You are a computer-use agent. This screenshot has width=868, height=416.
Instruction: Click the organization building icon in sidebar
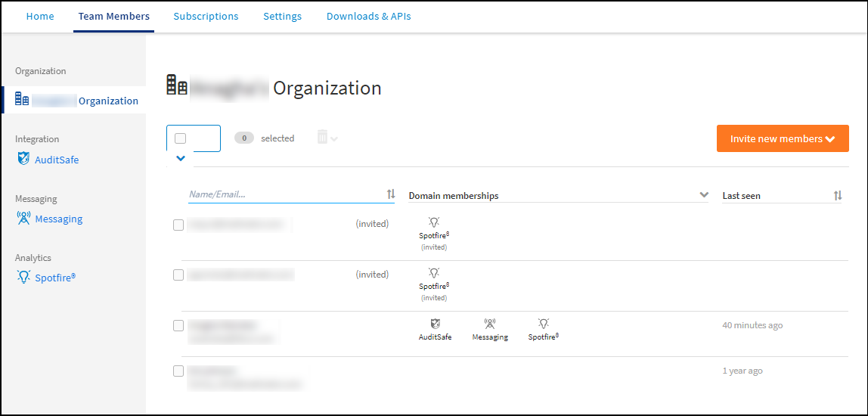pos(23,100)
